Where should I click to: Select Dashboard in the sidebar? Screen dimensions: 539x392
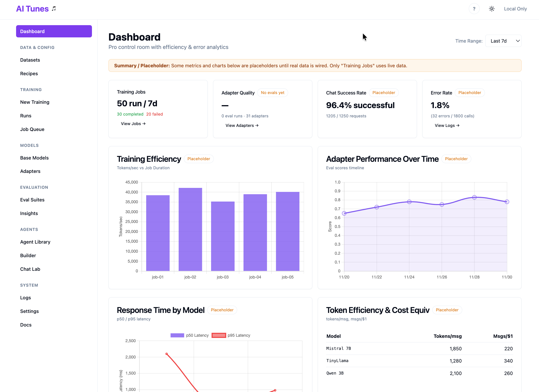54,31
